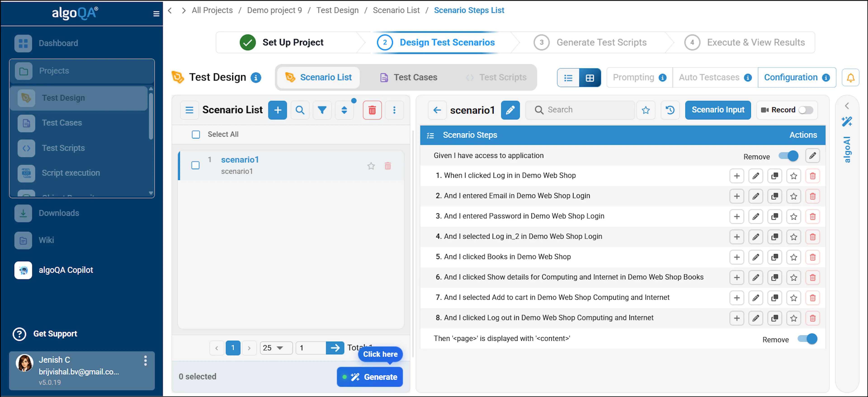868x397 pixels.
Task: Go forward using the breadcrumb right arrow
Action: coord(184,10)
